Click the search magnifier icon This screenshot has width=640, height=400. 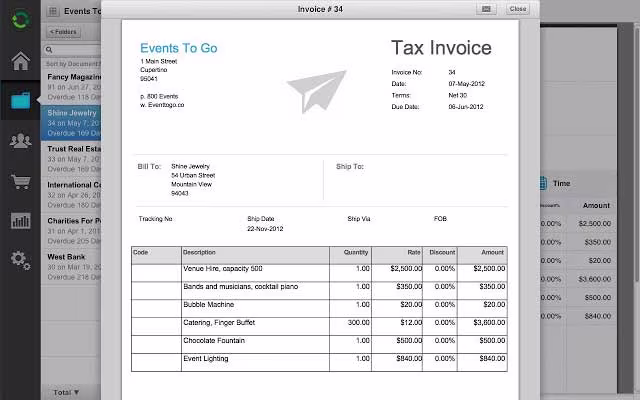click(x=49, y=50)
